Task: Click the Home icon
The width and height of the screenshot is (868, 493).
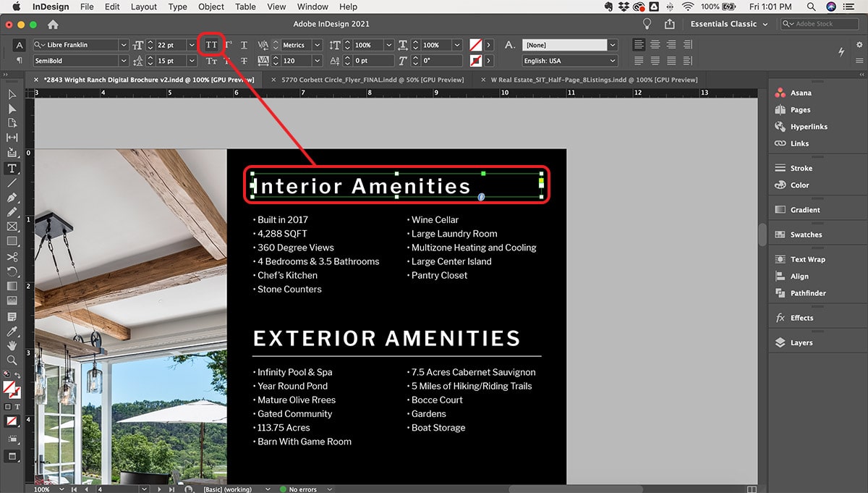Action: (x=53, y=25)
